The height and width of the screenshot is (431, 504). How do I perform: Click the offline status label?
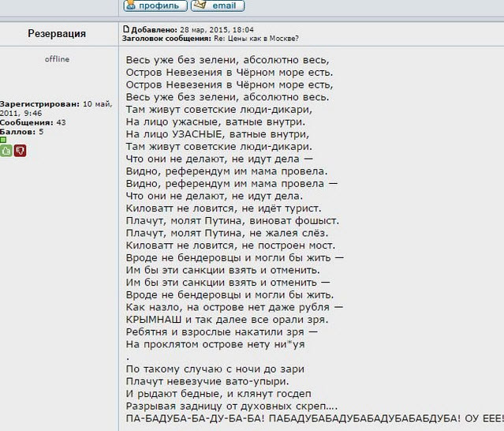click(x=57, y=59)
